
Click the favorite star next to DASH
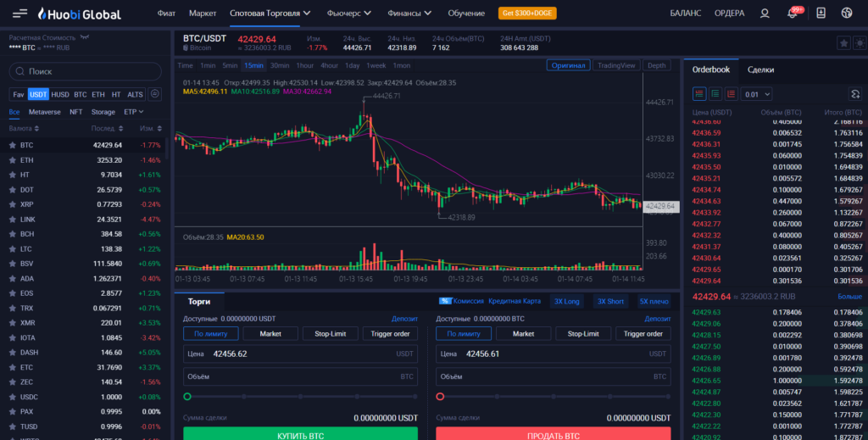pyautogui.click(x=12, y=353)
